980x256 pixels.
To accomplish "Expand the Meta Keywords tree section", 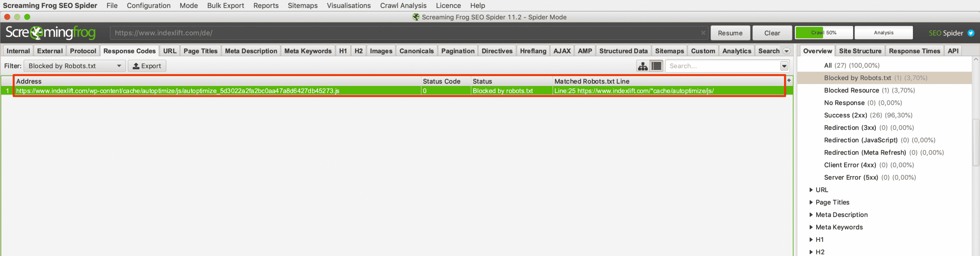I will (811, 227).
